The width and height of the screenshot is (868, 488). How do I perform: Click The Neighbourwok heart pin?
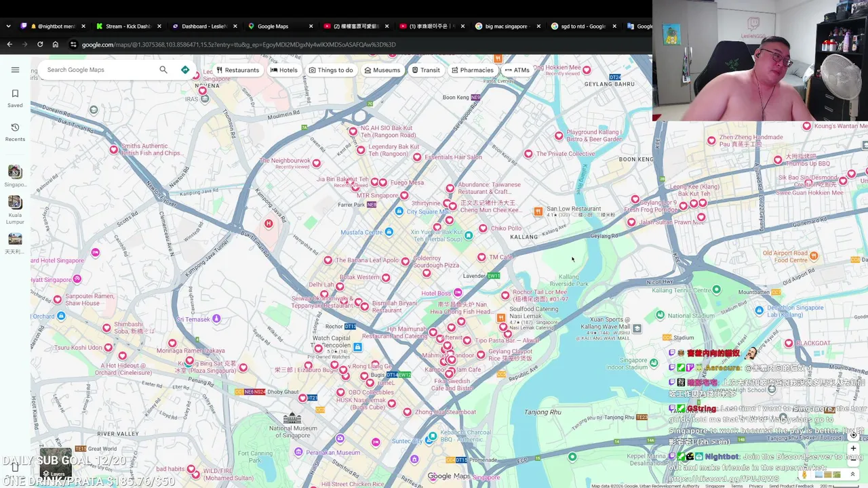point(316,163)
